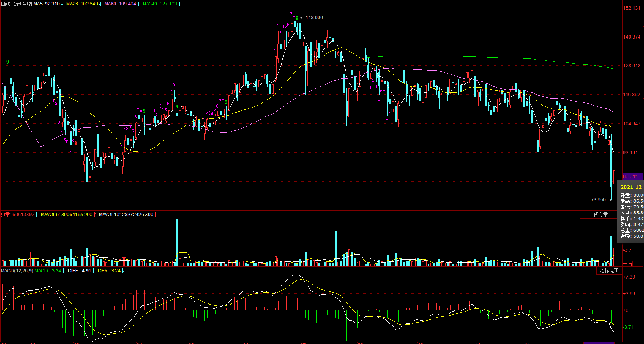Click the green MA340 moving average label

click(160, 4)
